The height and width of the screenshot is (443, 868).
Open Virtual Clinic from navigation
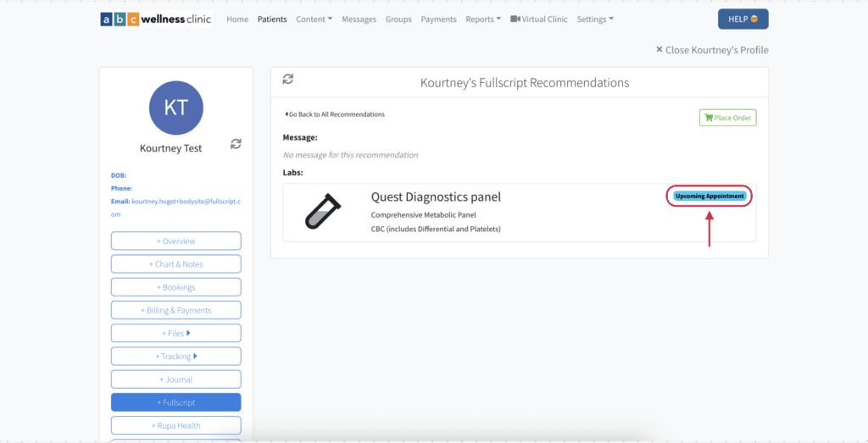(x=539, y=19)
